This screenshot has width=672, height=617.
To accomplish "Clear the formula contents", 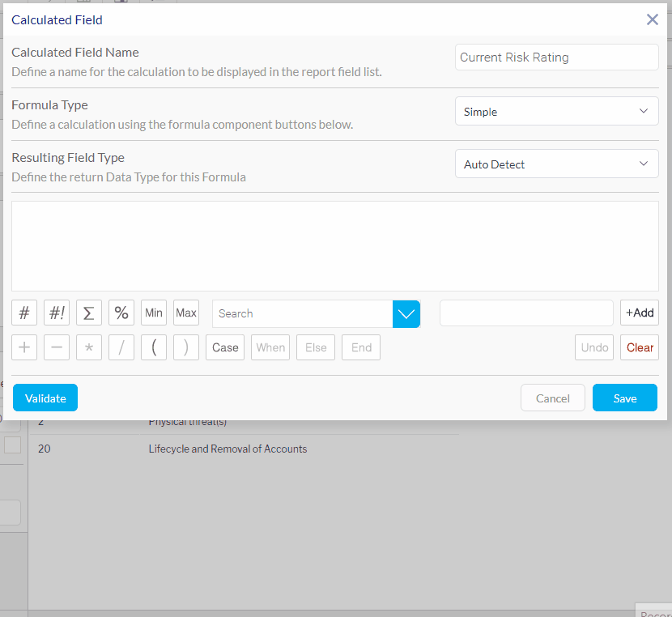I will click(640, 347).
